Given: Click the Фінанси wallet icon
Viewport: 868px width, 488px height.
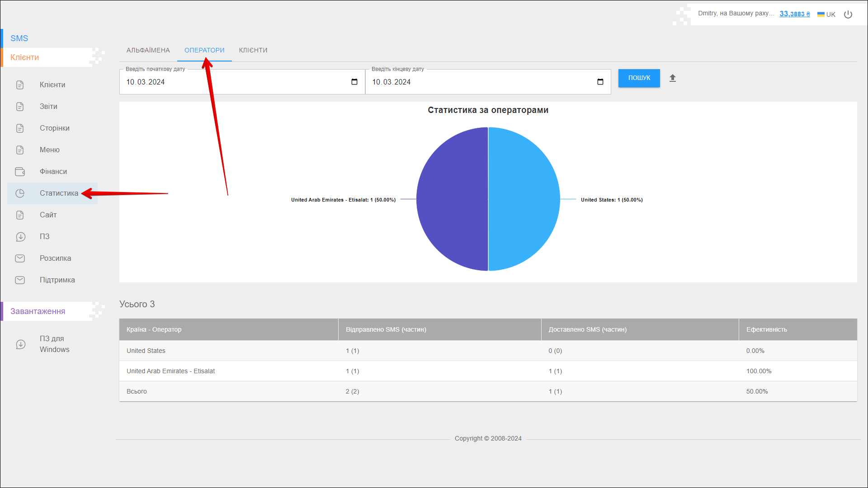Looking at the screenshot, I should 20,172.
